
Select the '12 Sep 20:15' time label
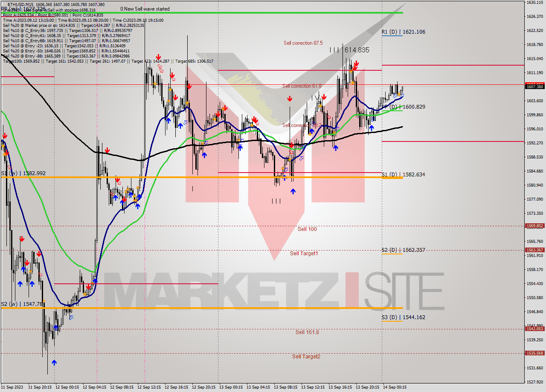click(x=204, y=388)
